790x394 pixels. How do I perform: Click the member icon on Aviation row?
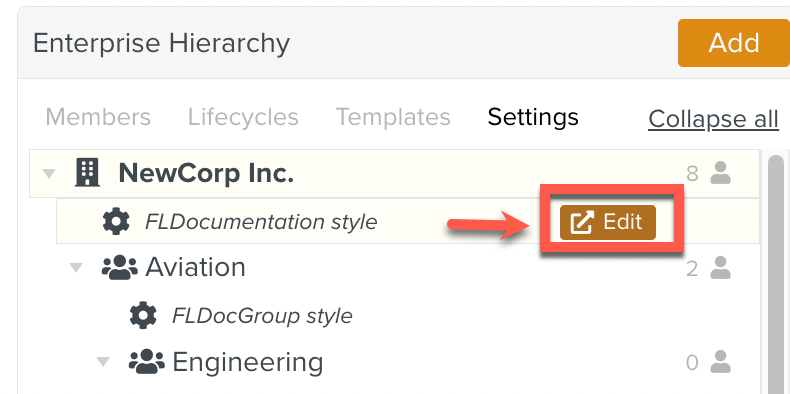720,268
